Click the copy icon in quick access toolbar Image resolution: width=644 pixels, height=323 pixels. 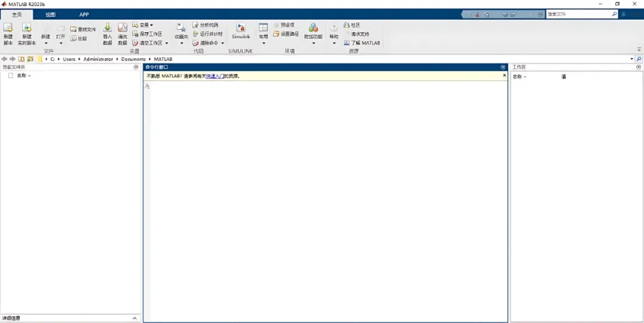click(487, 14)
